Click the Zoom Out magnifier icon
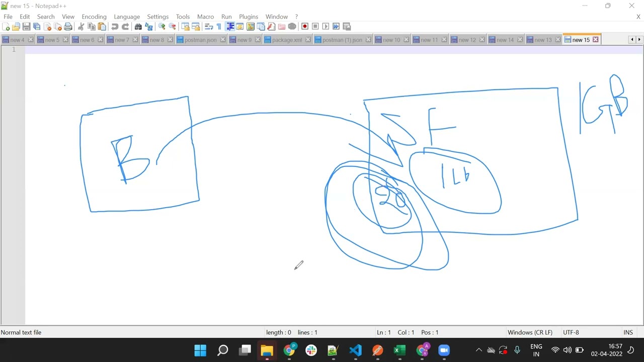The width and height of the screenshot is (644, 362). point(172,27)
